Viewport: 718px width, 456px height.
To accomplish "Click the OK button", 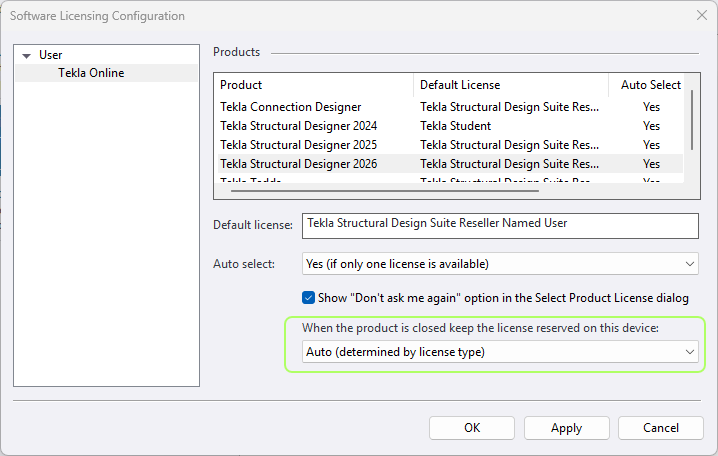I will pyautogui.click(x=472, y=428).
